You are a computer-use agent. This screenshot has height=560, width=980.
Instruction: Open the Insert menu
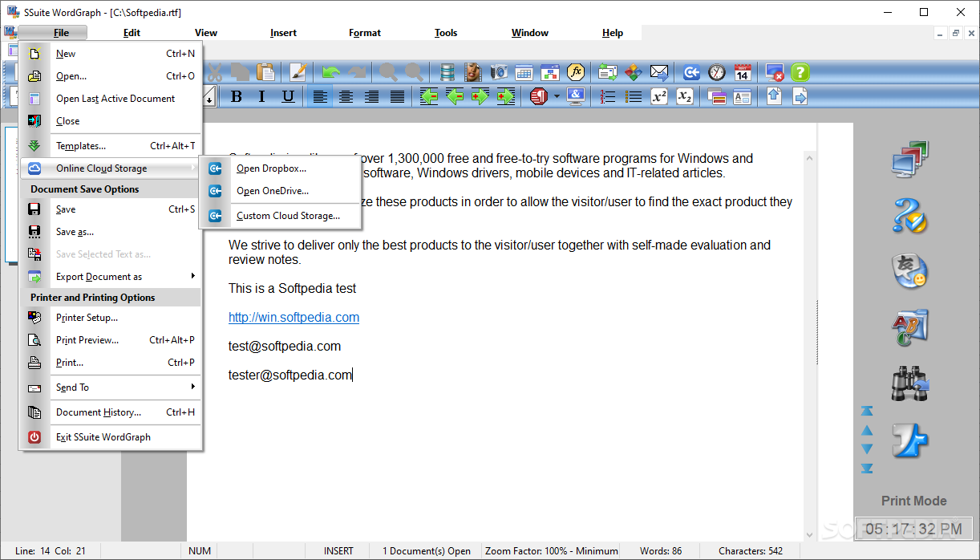[283, 33]
